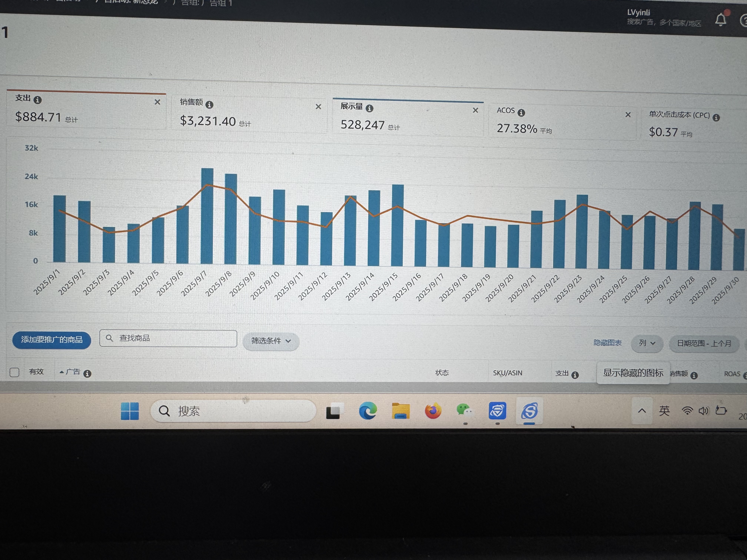Click info icon beside ACOS metric
This screenshot has width=747, height=560.
521,113
